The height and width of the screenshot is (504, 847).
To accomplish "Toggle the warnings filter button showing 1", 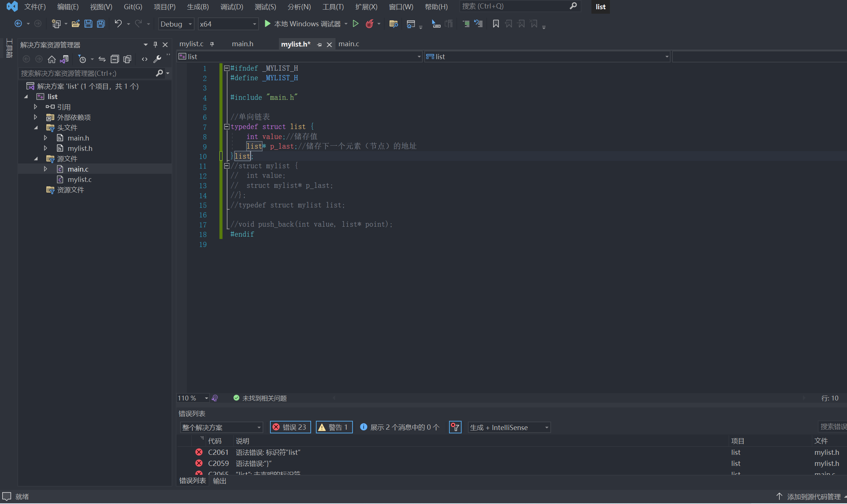I will (x=334, y=427).
